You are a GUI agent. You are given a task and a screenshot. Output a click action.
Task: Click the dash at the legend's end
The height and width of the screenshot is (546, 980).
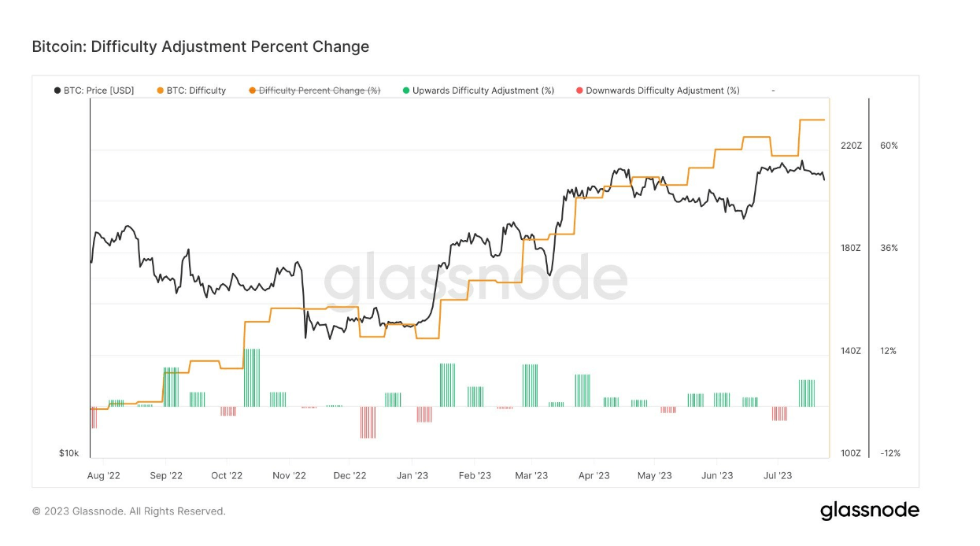pos(773,90)
